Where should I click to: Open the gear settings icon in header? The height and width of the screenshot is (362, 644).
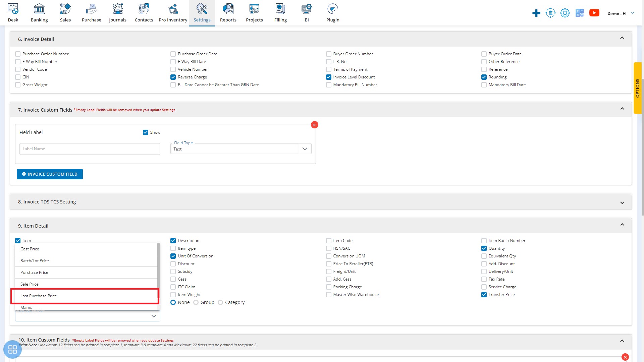tap(565, 13)
